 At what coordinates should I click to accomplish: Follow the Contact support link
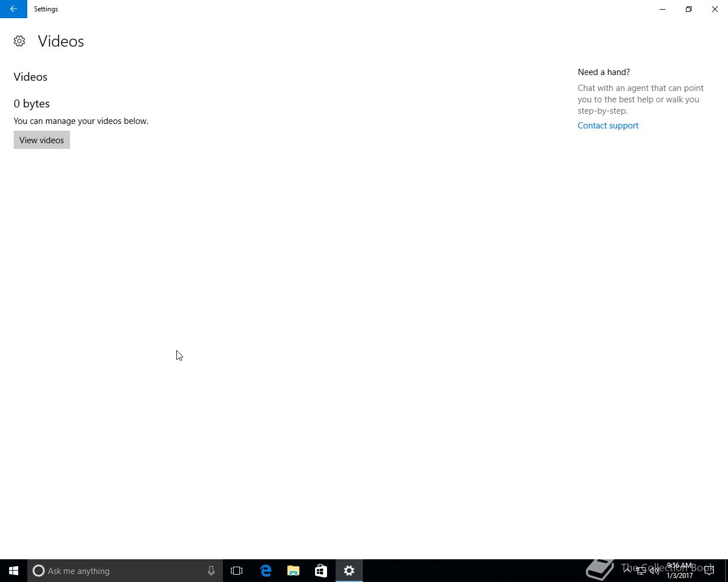[608, 126]
